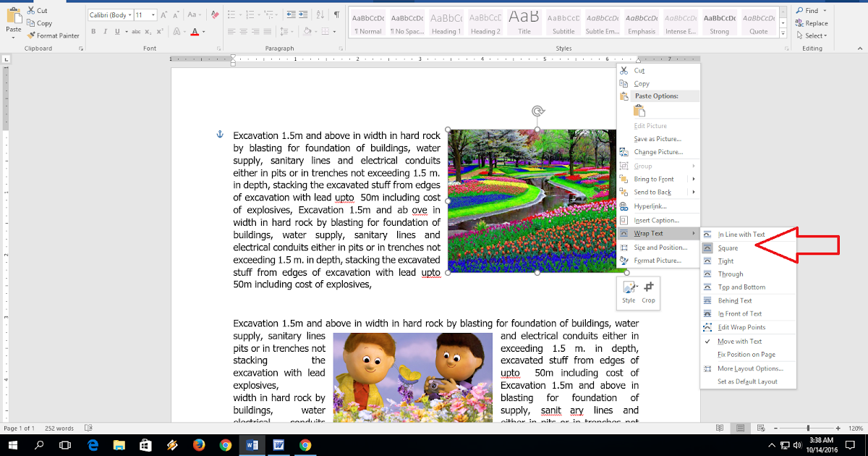Open the Borders dropdown arrow
Screen dimensions: 868x456
[334, 31]
